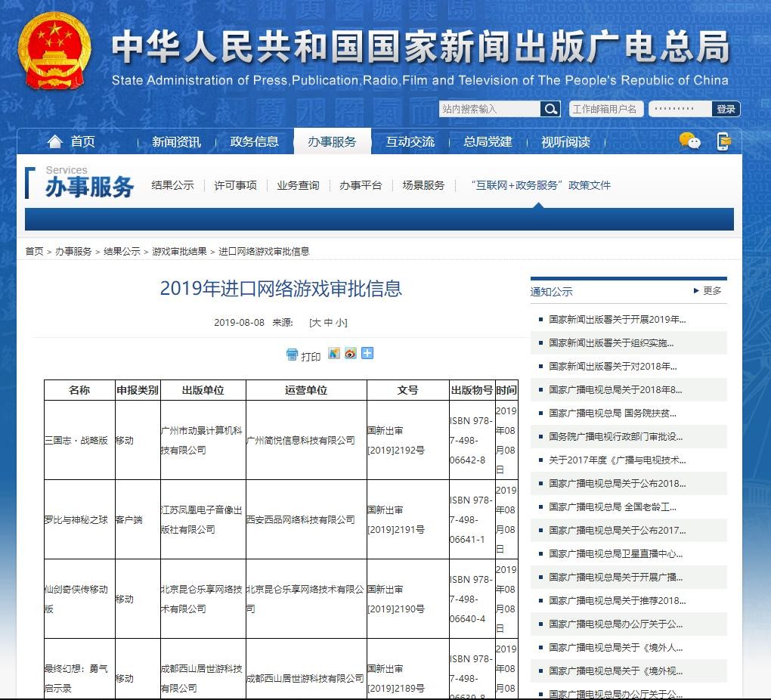Share via the icon right of 打印
Screen dimensions: 771x700
pos(333,354)
